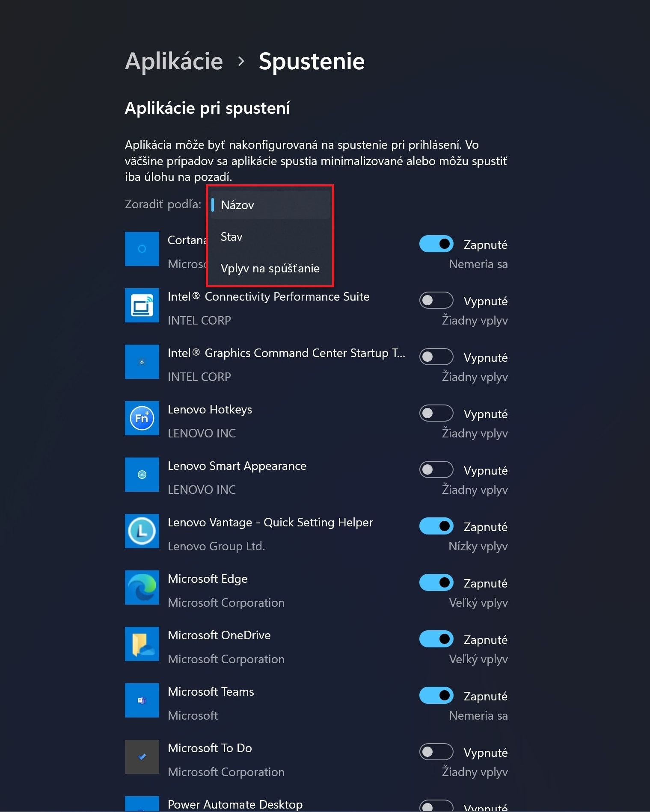This screenshot has width=650, height=812.
Task: Turn off Microsoft Teams startup toggle
Action: click(x=436, y=695)
